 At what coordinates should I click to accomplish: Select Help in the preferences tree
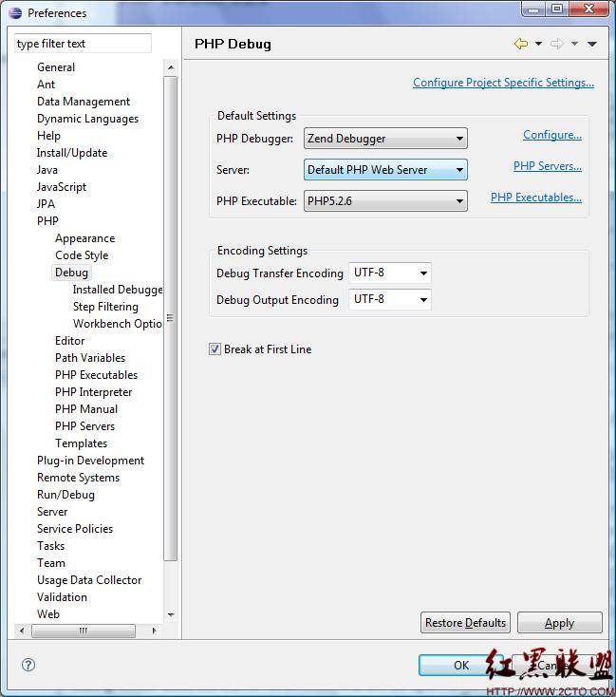tap(49, 136)
